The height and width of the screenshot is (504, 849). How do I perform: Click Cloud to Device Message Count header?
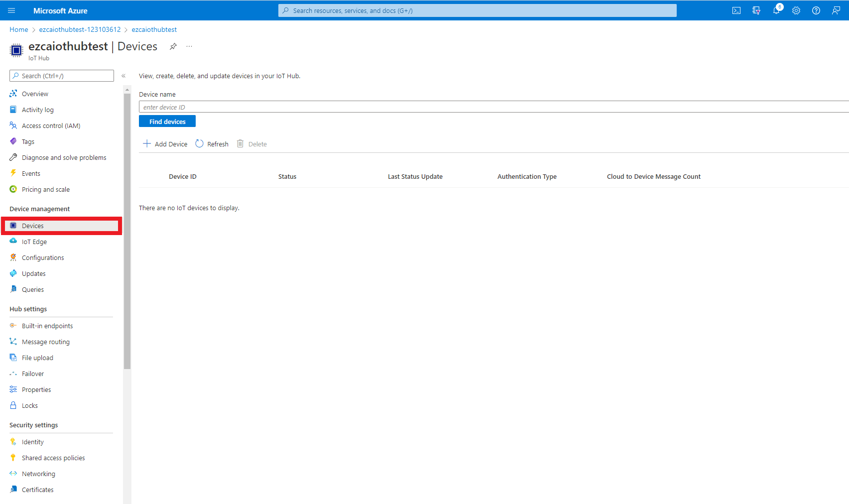pos(654,177)
